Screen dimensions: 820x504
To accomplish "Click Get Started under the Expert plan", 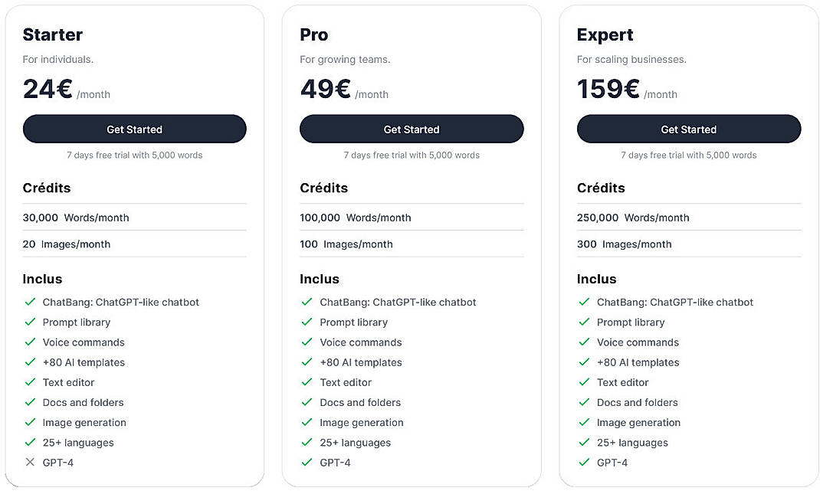I will (688, 129).
